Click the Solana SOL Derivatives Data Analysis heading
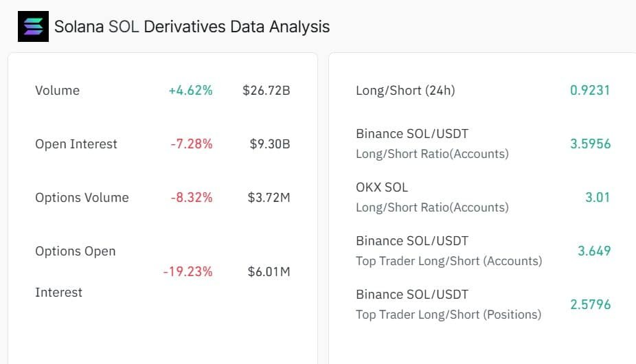 (192, 27)
